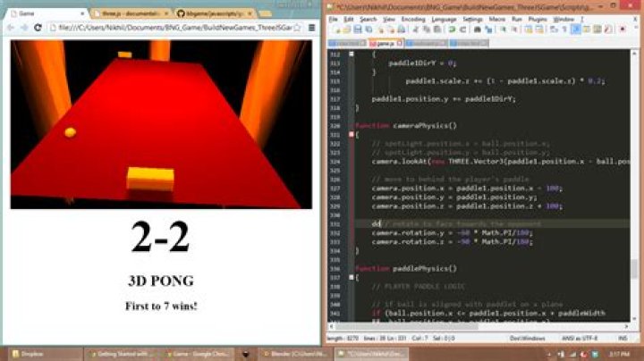644x361 pixels.
Task: Open the File menu in Notepad++
Action: (x=333, y=20)
